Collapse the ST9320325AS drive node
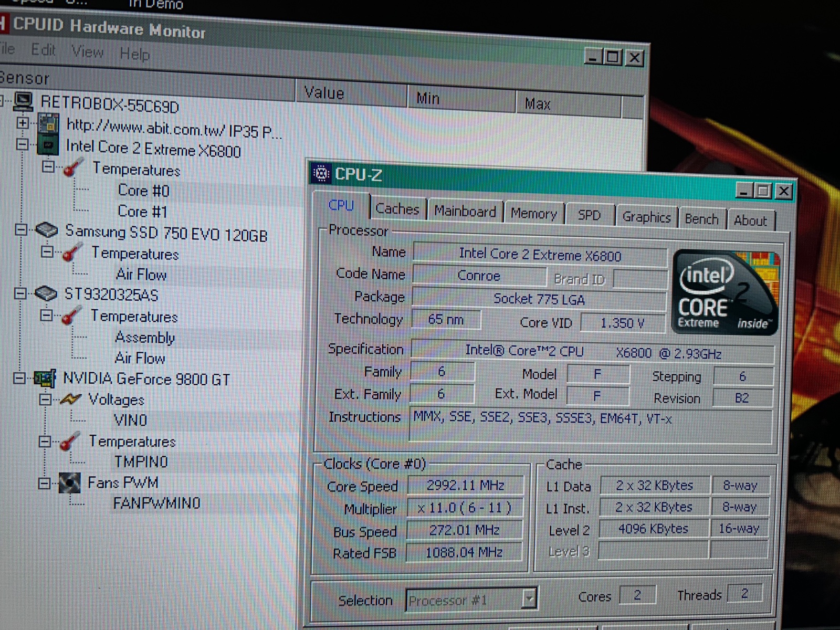Image resolution: width=840 pixels, height=630 pixels. pyautogui.click(x=20, y=293)
